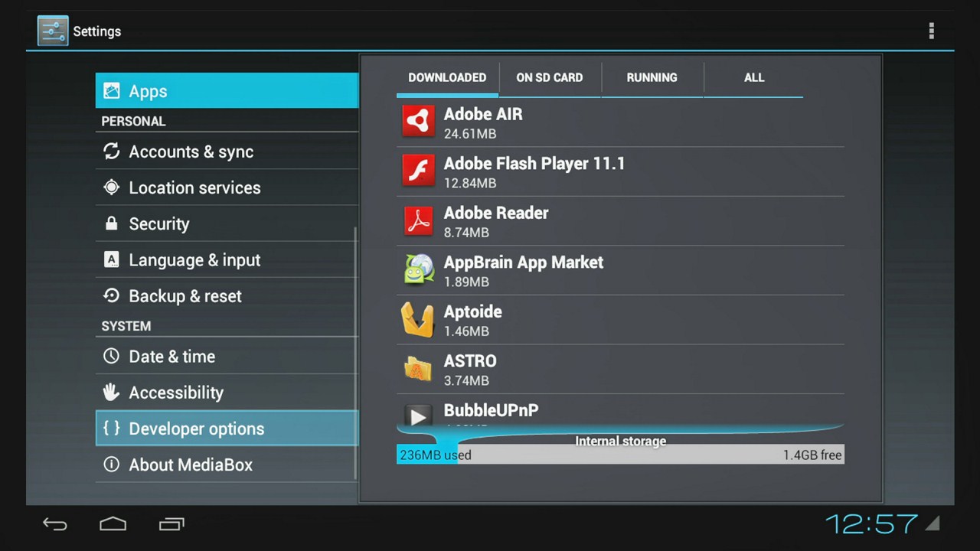The height and width of the screenshot is (551, 980).
Task: Open AppBrain App Market details
Action: [x=620, y=270]
